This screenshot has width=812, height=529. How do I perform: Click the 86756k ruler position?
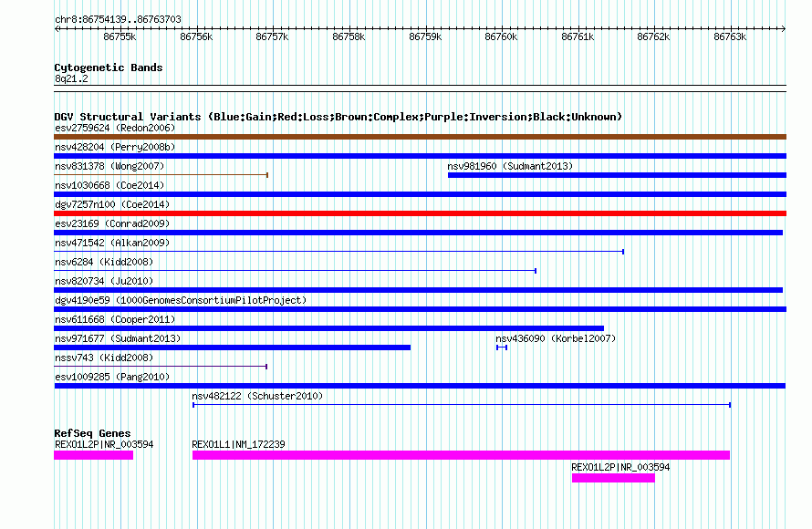coord(196,36)
